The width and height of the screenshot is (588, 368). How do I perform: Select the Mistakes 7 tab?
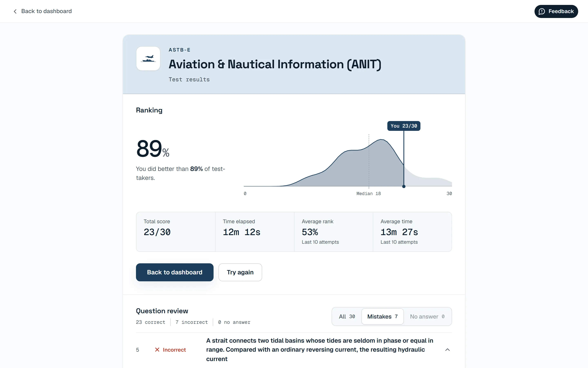pos(382,316)
